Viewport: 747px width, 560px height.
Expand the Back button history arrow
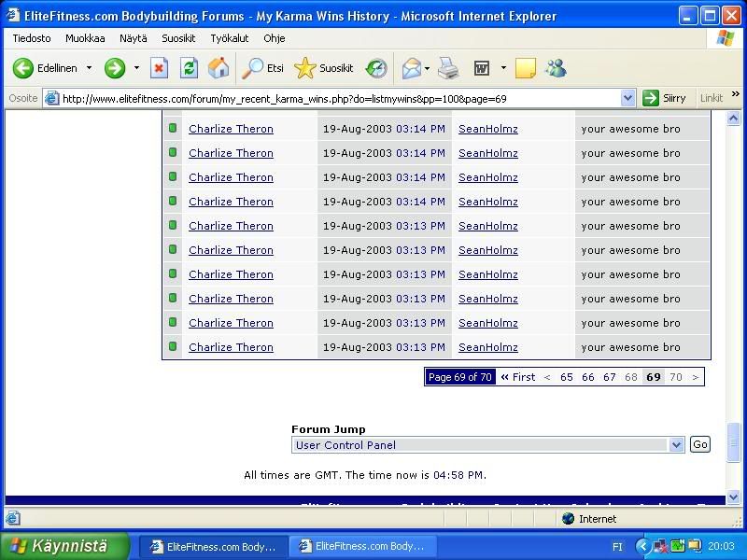coord(90,68)
